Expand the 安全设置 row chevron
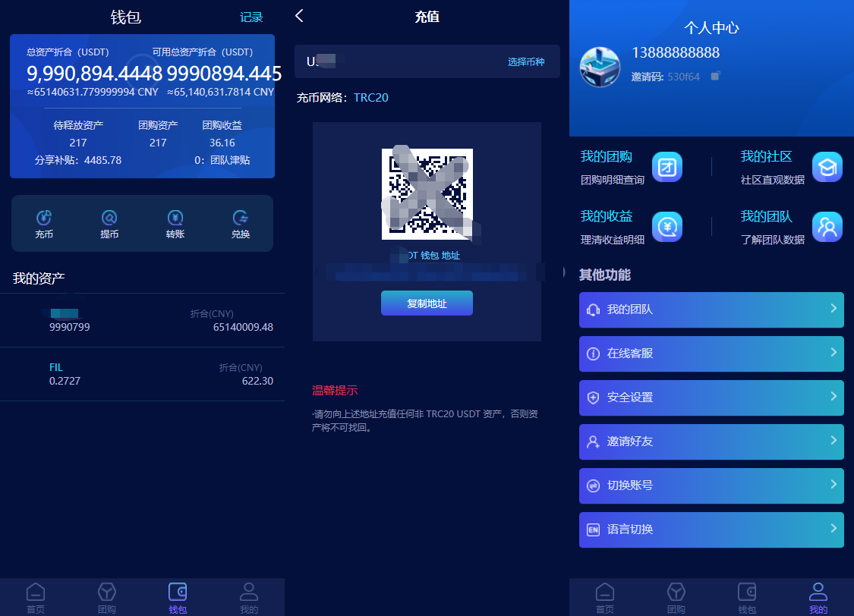The image size is (854, 616). (x=834, y=397)
